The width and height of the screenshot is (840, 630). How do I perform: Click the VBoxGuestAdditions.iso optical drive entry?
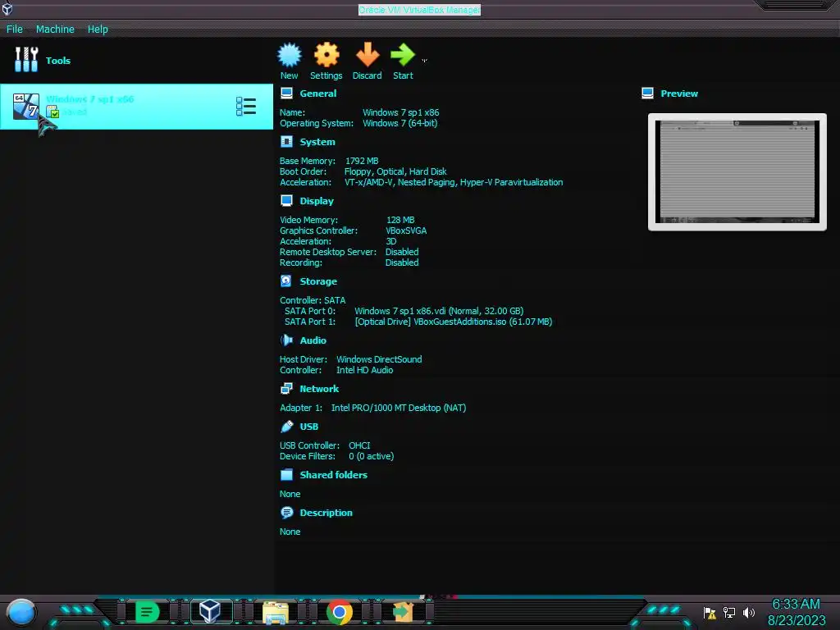tap(453, 322)
